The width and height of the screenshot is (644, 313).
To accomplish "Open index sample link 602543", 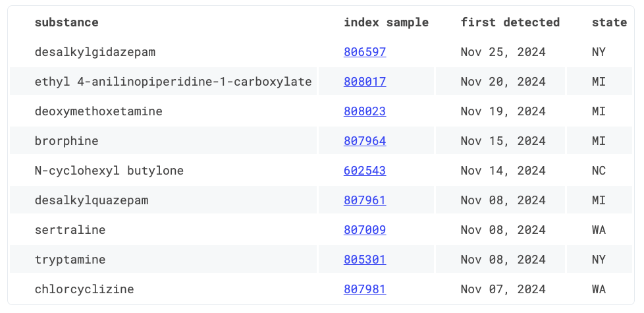I will [x=365, y=171].
